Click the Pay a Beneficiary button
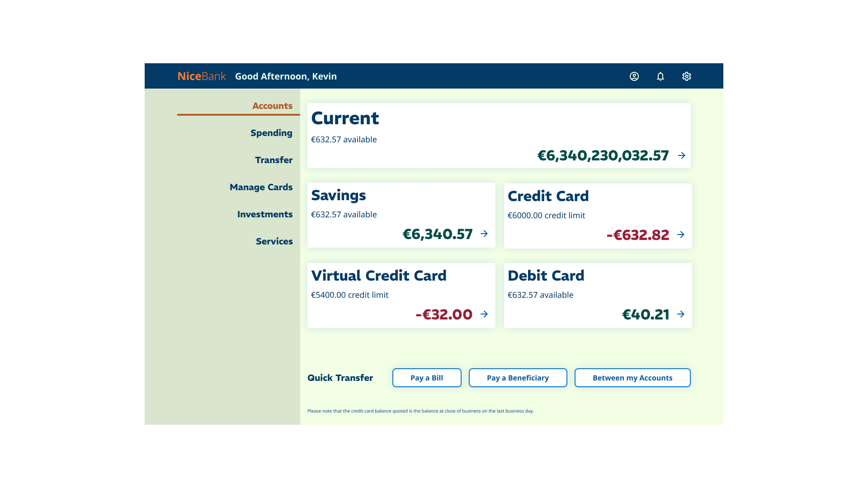The image size is (868, 488). tap(518, 377)
